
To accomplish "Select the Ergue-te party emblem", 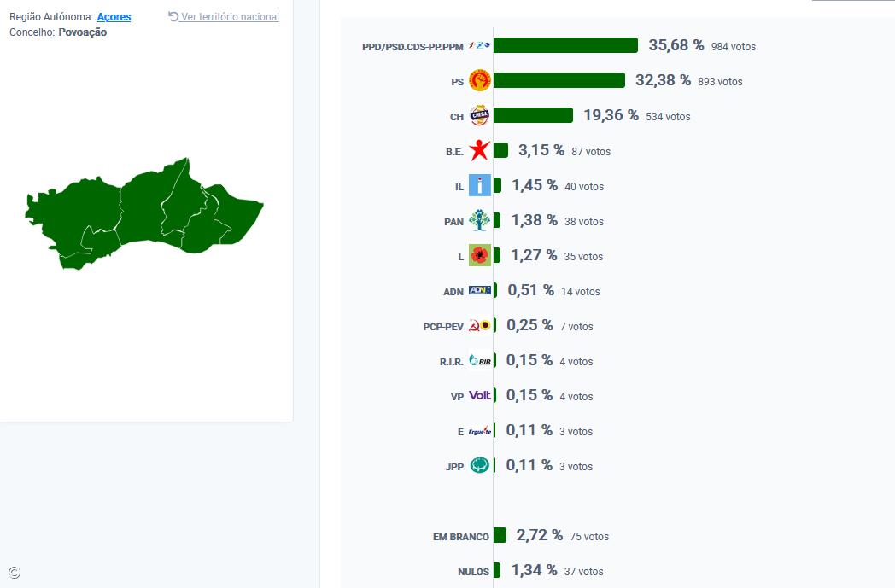I will (480, 430).
